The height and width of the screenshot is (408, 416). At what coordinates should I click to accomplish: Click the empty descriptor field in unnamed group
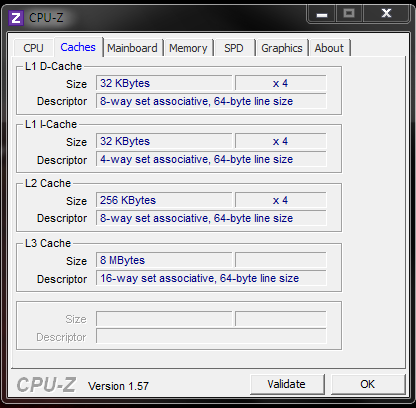pos(211,336)
